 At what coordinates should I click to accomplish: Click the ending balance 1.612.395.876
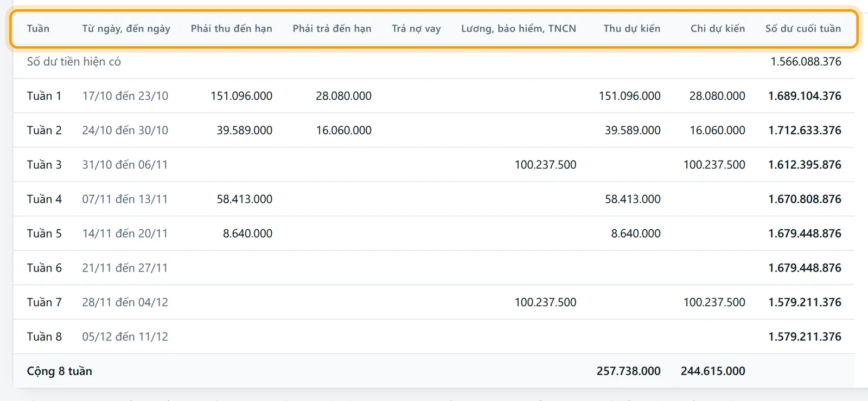tap(805, 165)
